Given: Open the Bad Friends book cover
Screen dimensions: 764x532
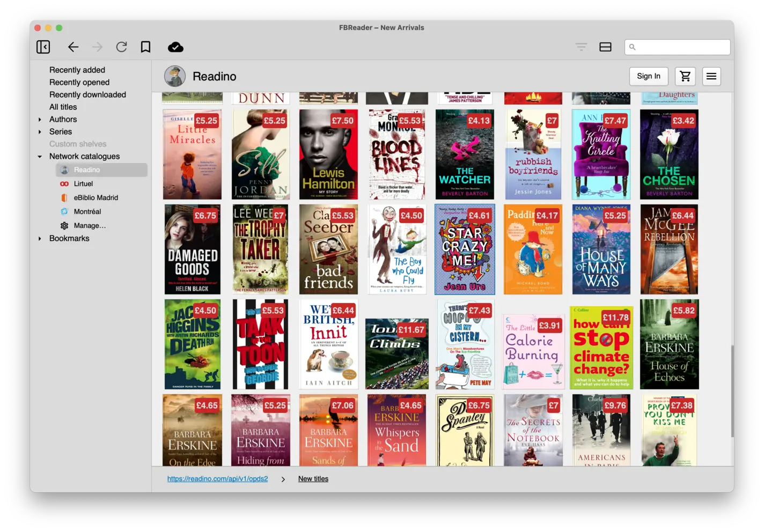Looking at the screenshot, I should 328,249.
